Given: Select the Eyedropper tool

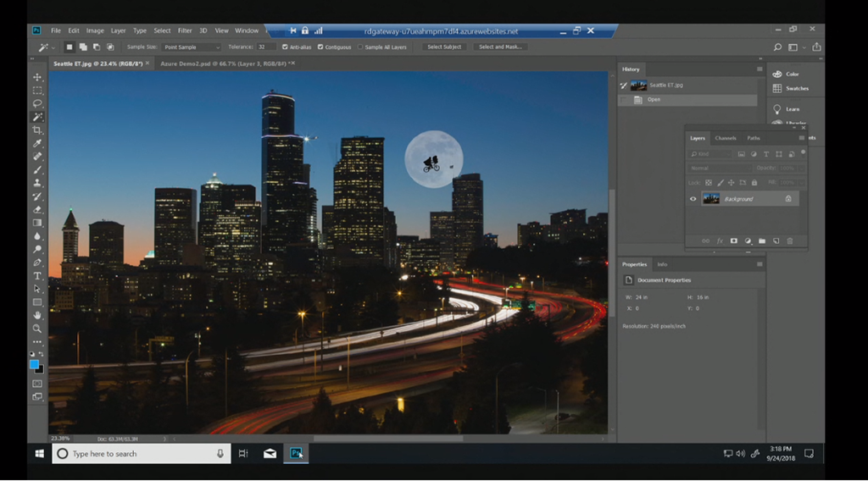Looking at the screenshot, I should point(37,143).
